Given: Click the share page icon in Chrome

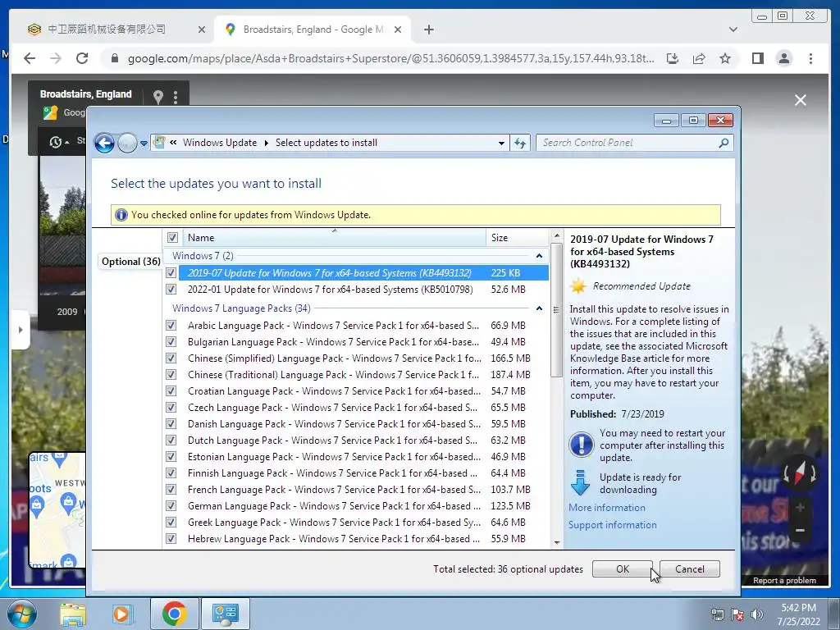Looking at the screenshot, I should 699,58.
